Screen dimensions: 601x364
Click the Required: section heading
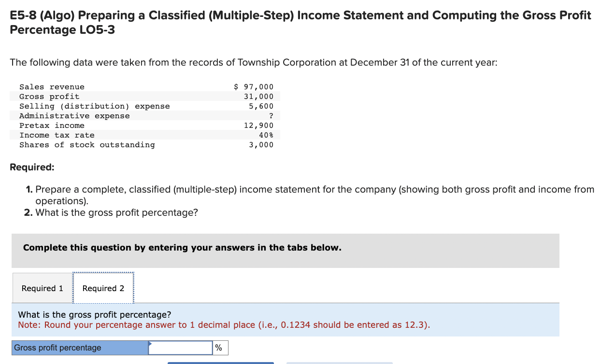tap(32, 167)
